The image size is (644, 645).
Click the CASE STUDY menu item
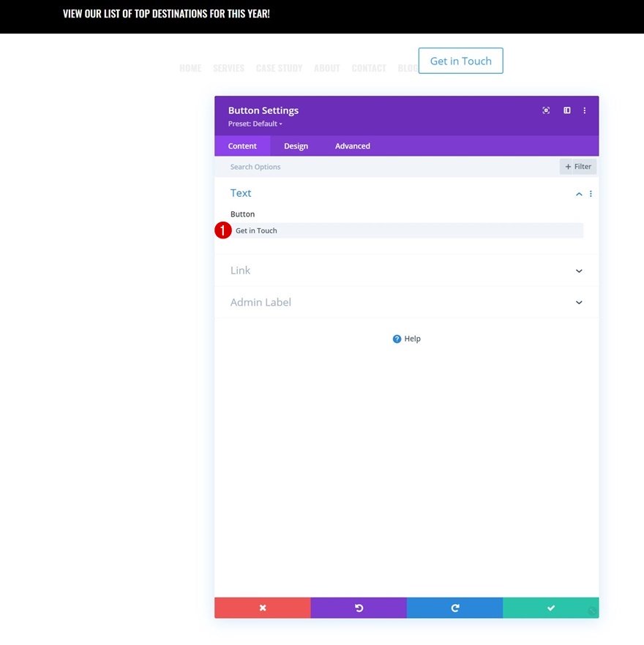pyautogui.click(x=279, y=68)
